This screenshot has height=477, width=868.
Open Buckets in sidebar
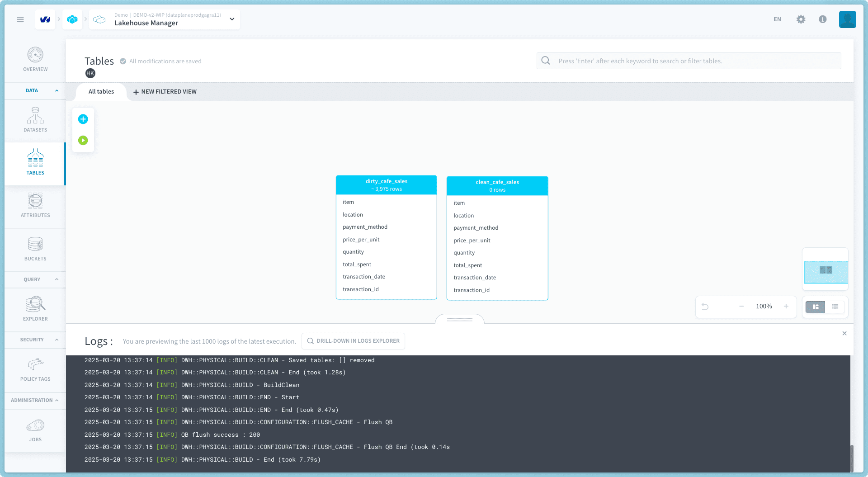click(x=35, y=249)
